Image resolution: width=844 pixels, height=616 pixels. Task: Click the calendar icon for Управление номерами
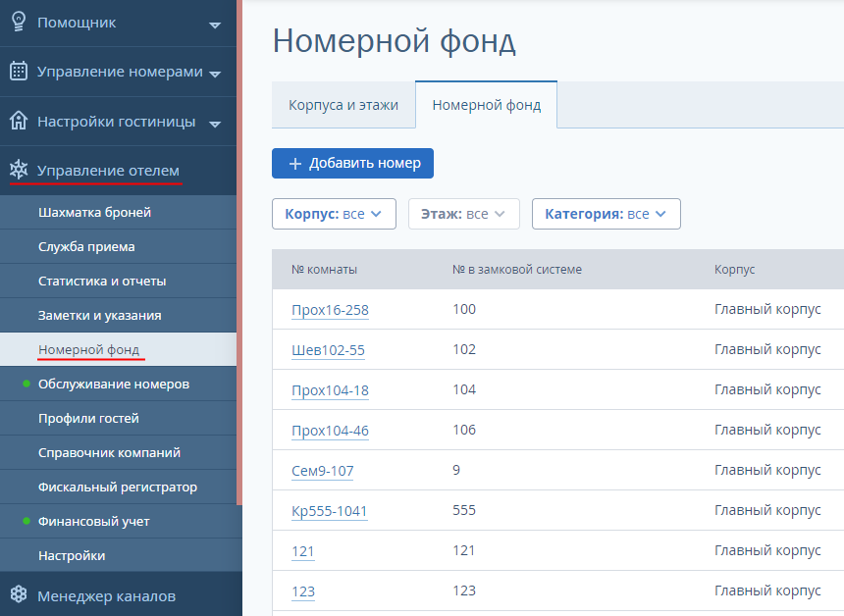(19, 71)
